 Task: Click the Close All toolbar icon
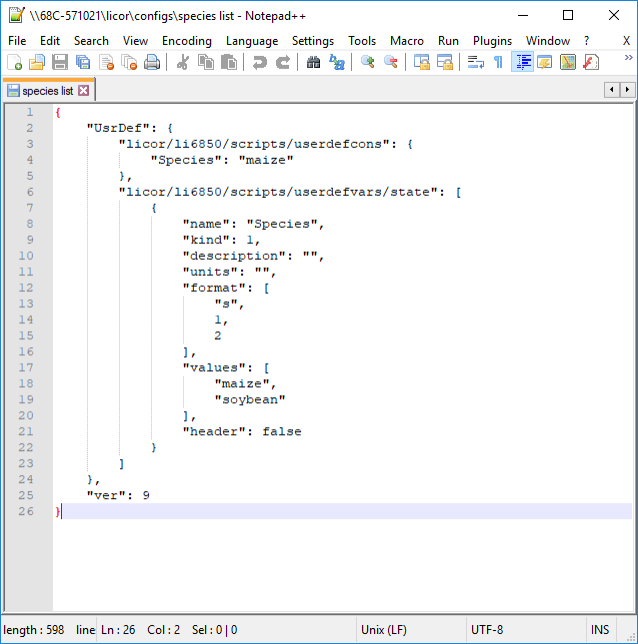pyautogui.click(x=129, y=62)
